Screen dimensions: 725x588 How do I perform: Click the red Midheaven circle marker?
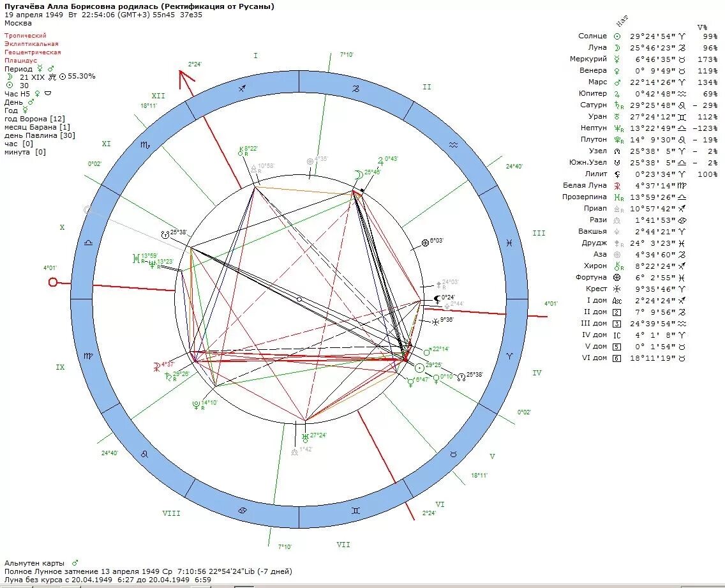click(x=53, y=282)
